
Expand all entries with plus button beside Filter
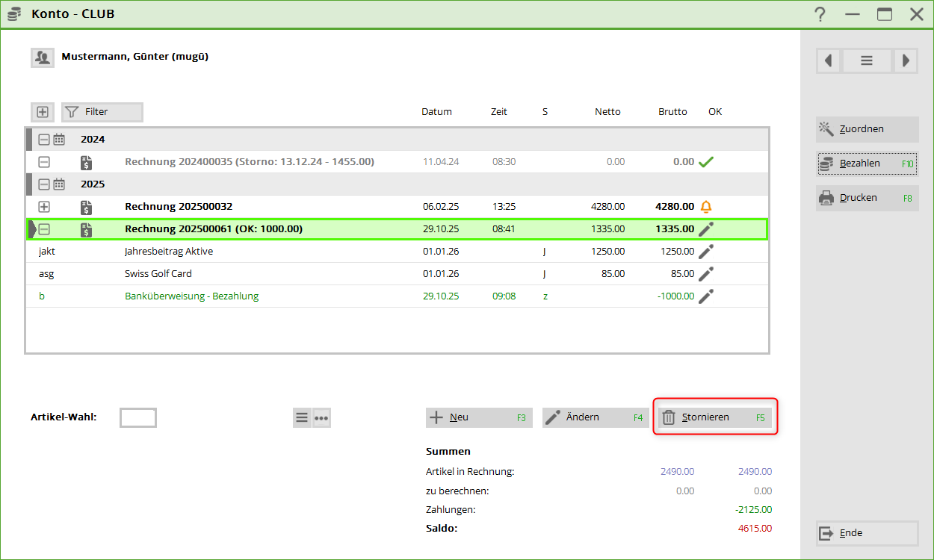(43, 112)
